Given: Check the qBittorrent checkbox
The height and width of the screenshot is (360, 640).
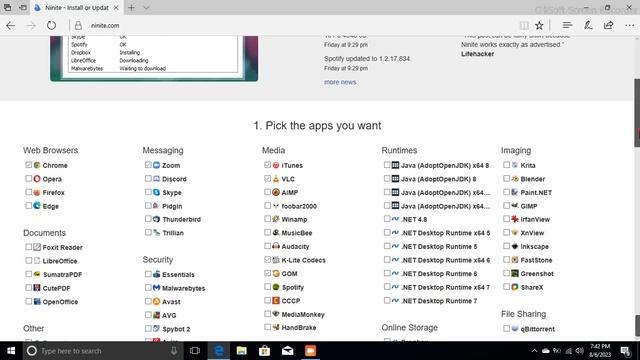Looking at the screenshot, I should [x=506, y=328].
